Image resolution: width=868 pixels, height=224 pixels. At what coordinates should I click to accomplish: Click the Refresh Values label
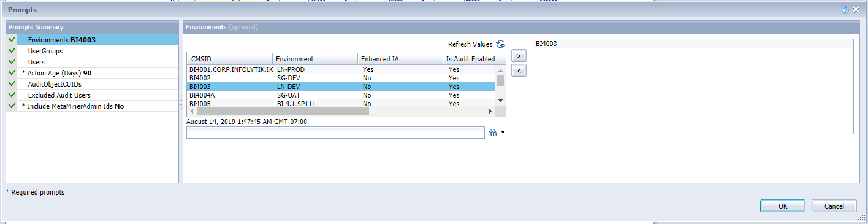click(470, 44)
